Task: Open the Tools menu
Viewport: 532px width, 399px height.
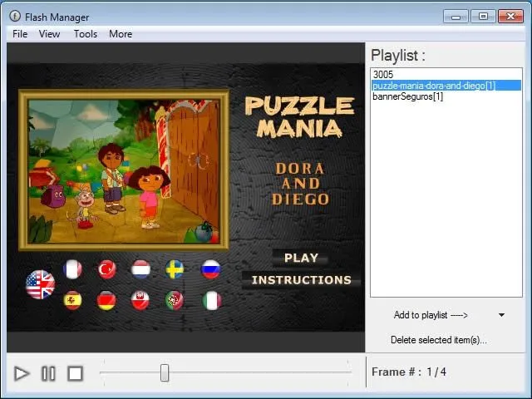Action: tap(86, 34)
